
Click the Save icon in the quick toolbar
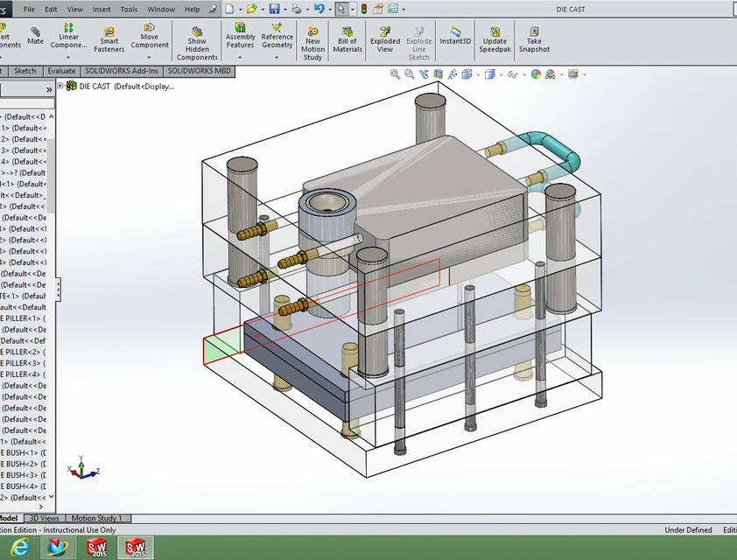click(x=275, y=9)
